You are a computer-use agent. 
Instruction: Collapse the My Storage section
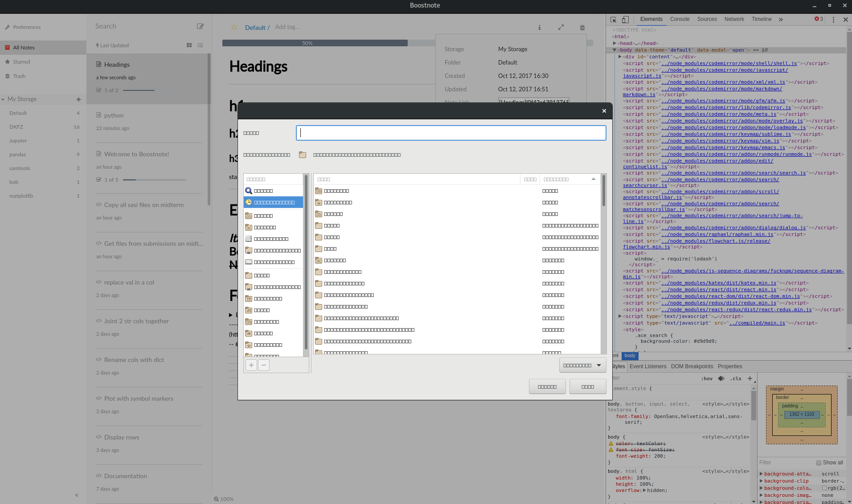click(3, 99)
